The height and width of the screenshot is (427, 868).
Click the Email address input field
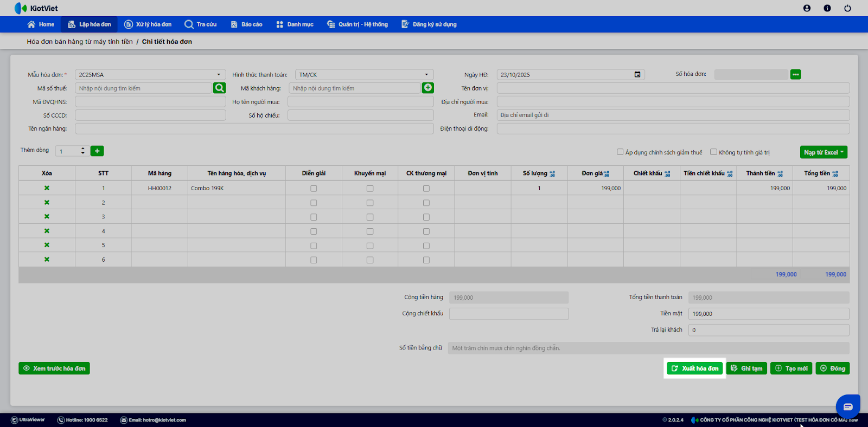pyautogui.click(x=673, y=115)
